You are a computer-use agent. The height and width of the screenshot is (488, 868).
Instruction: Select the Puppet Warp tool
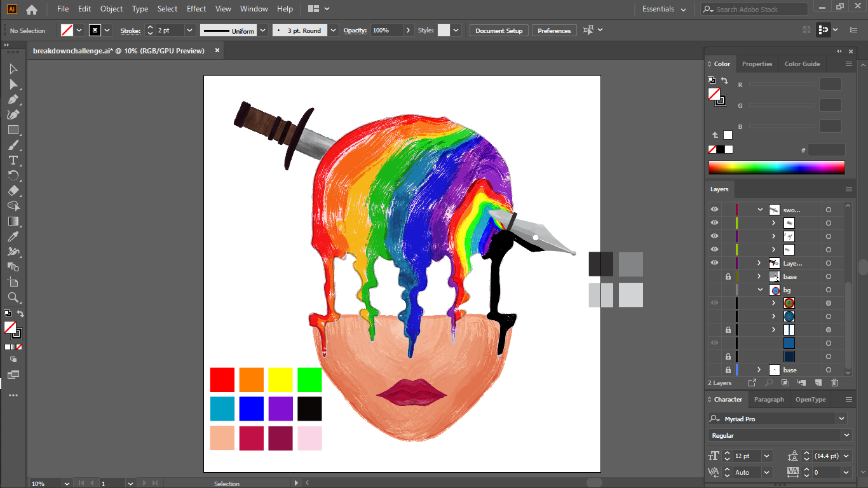tap(13, 252)
